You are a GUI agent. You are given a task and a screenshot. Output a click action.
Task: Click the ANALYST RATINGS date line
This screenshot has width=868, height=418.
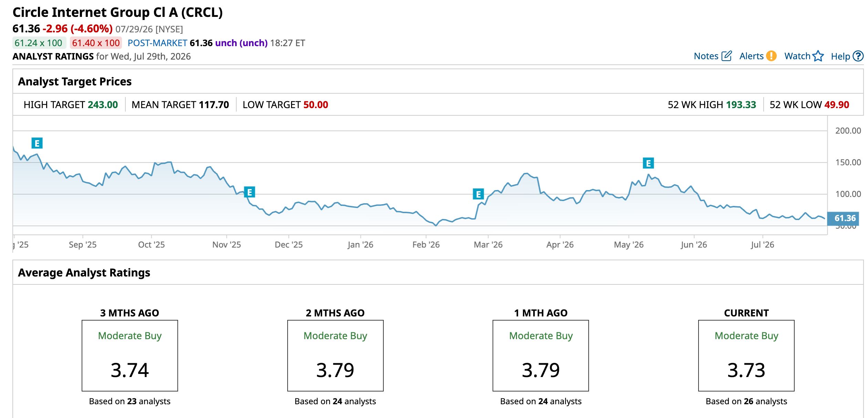tap(102, 56)
